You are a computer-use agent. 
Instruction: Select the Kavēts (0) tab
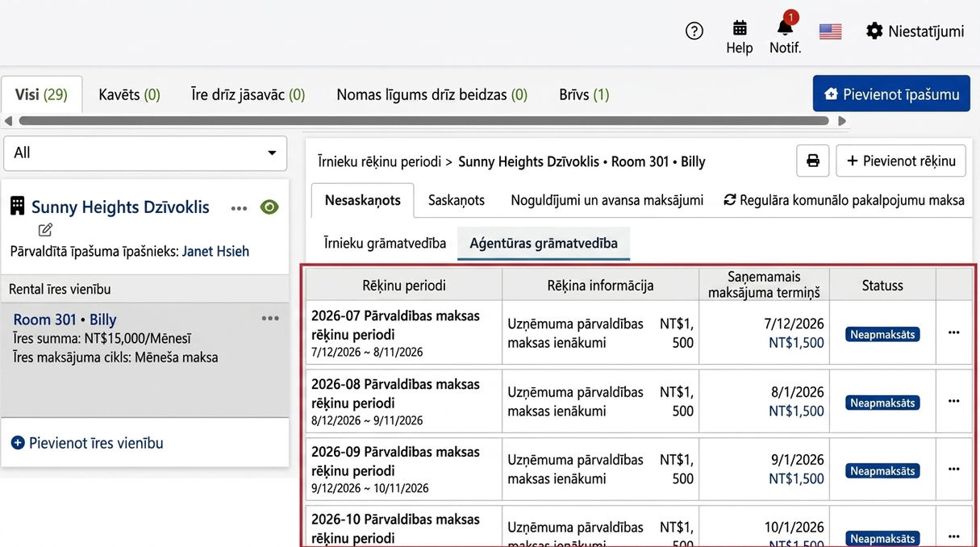[130, 94]
